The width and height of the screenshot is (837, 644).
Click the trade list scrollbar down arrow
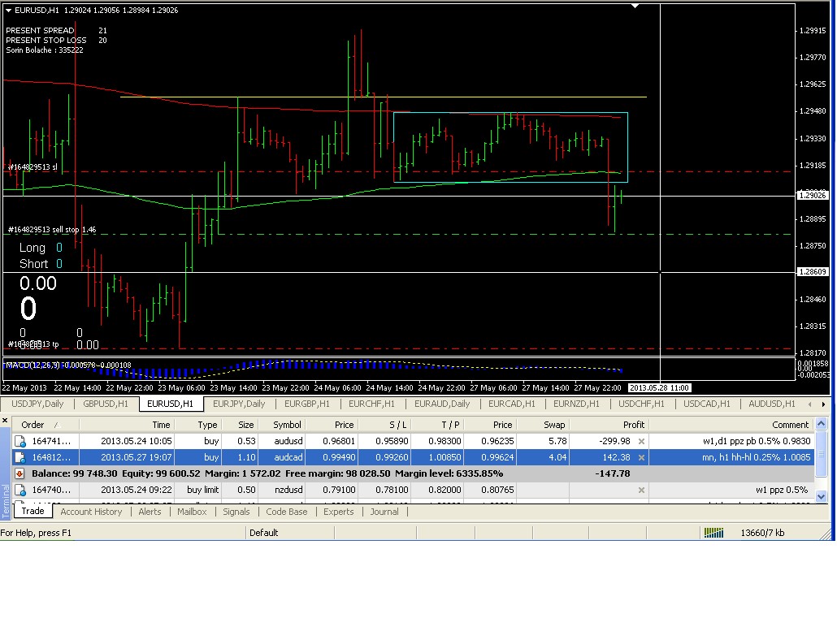pyautogui.click(x=820, y=495)
